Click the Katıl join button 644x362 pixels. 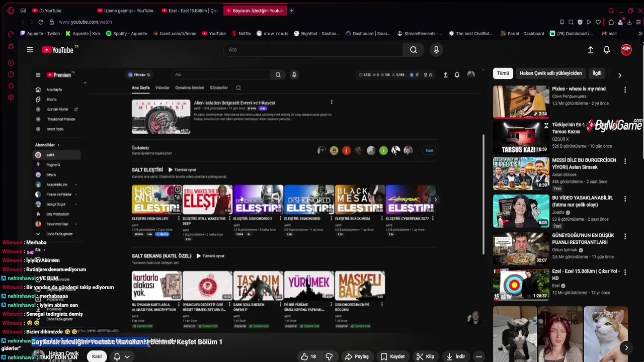(97, 356)
